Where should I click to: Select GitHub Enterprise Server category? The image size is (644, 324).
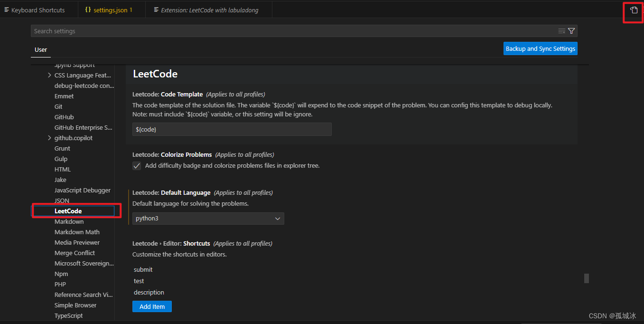(x=84, y=127)
